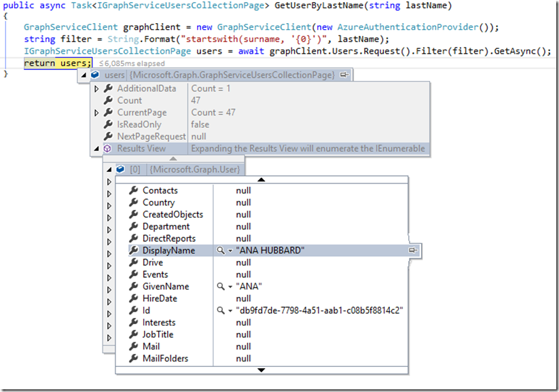559x392 pixels.
Task: Open visualizer dropdown arrow for Id
Action: (x=230, y=310)
